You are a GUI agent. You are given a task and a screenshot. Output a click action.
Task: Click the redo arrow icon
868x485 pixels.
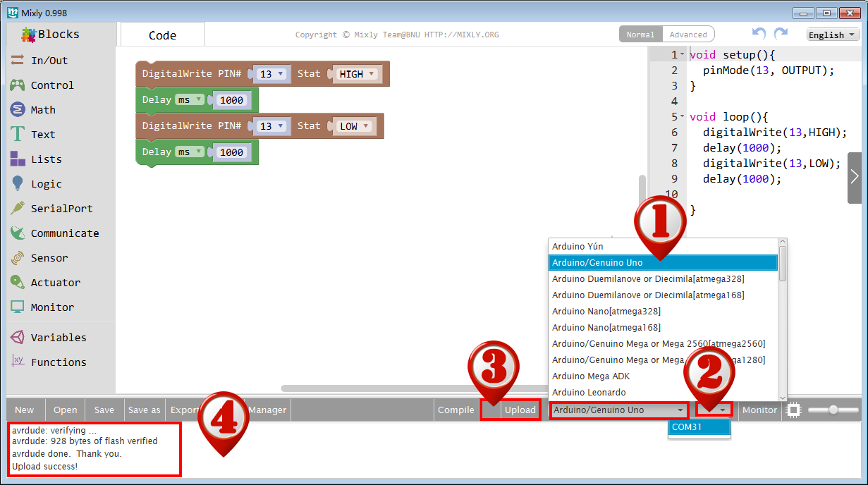click(x=781, y=34)
